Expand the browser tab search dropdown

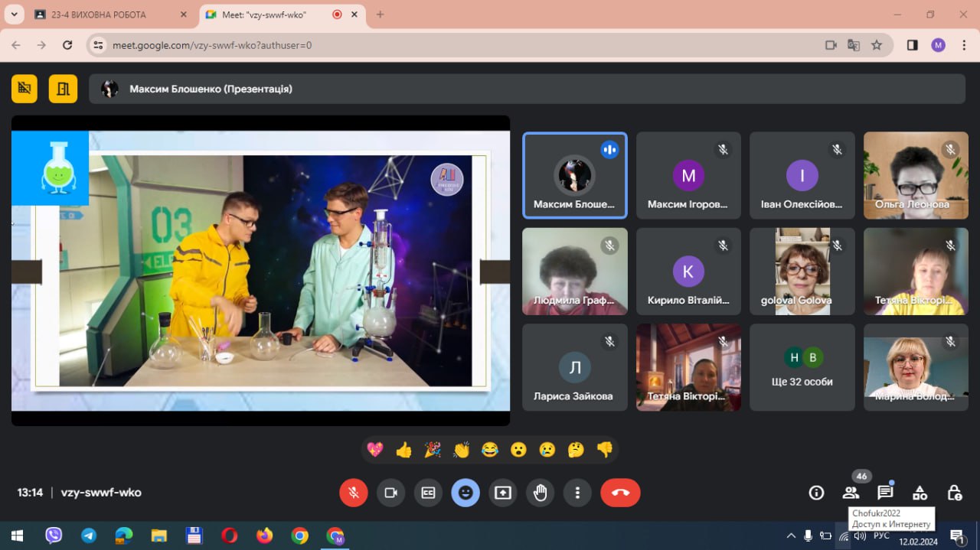[14, 15]
